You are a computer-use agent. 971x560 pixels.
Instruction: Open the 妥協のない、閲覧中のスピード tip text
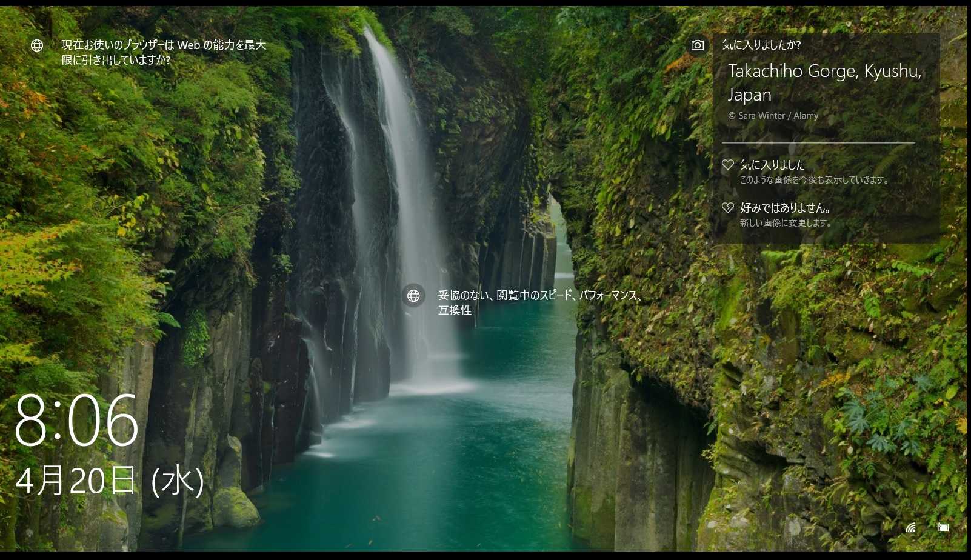pos(539,302)
